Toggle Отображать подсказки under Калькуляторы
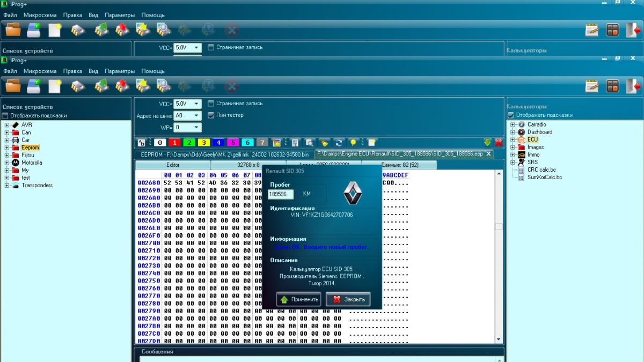This screenshot has width=644, height=362. [x=511, y=115]
